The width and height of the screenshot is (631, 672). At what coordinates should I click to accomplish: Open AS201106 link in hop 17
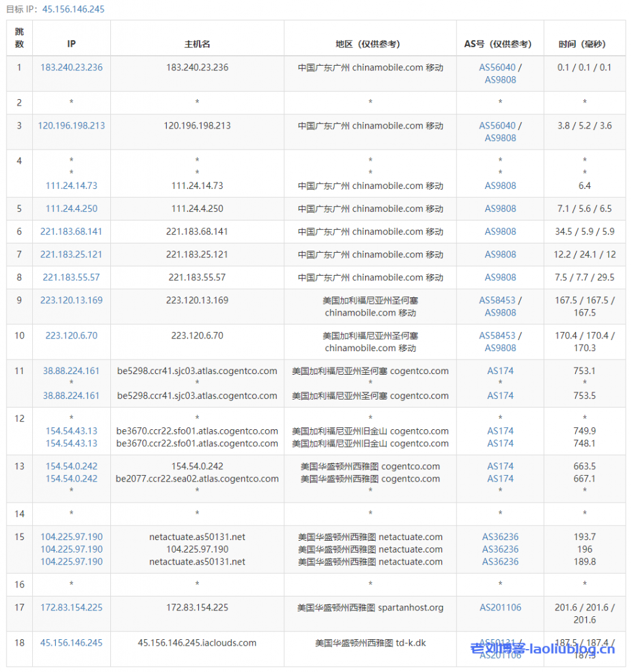[x=500, y=607]
